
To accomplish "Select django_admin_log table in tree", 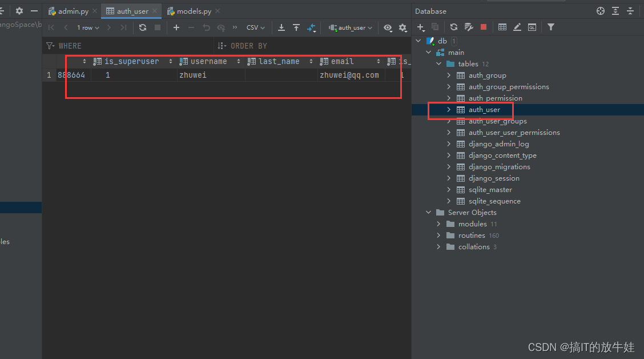I will click(x=498, y=144).
